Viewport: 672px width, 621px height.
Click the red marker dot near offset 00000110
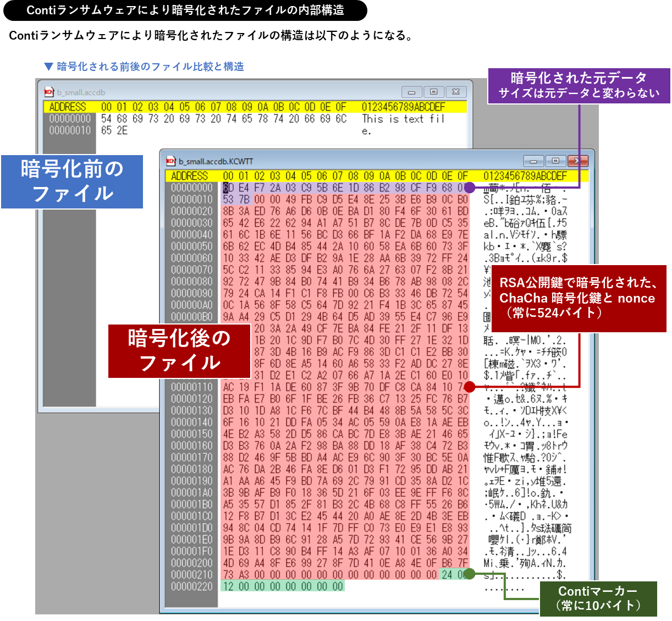tap(469, 386)
